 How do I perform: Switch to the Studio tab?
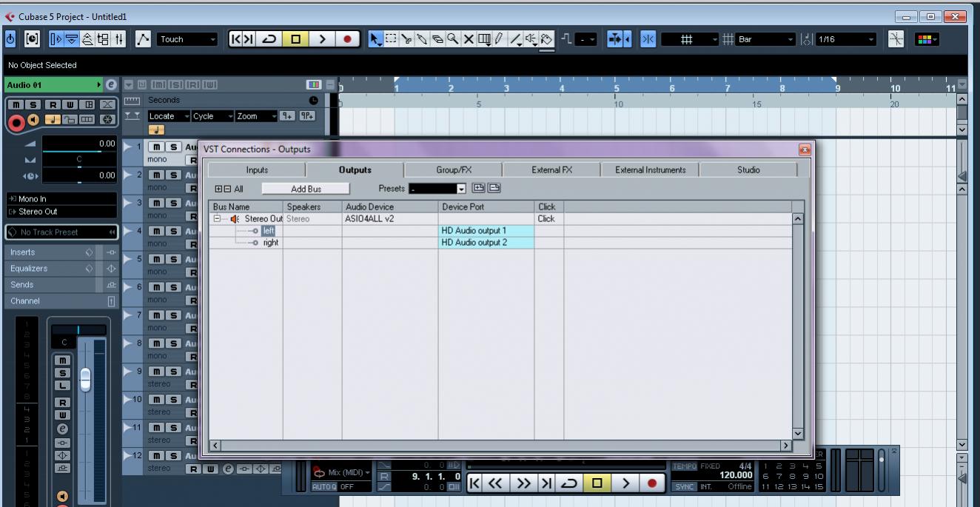[748, 170]
